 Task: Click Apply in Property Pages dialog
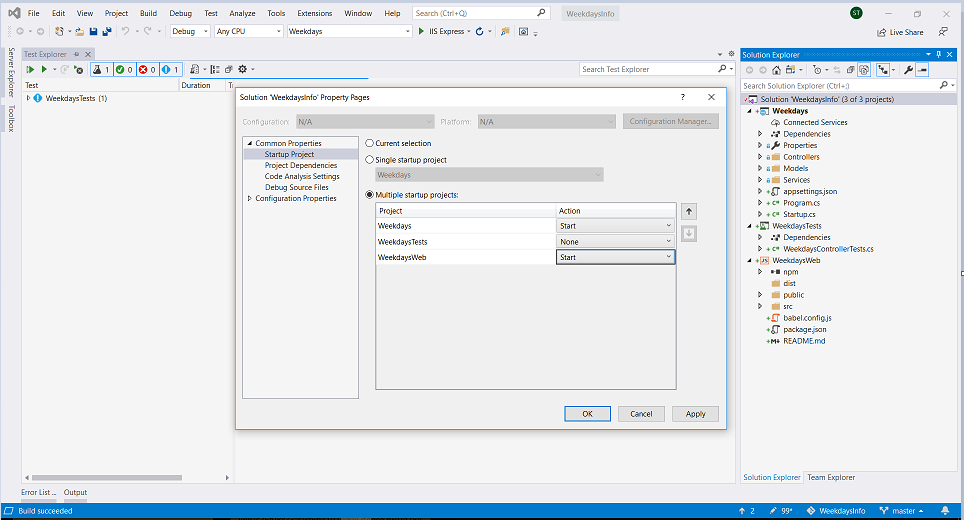[695, 414]
